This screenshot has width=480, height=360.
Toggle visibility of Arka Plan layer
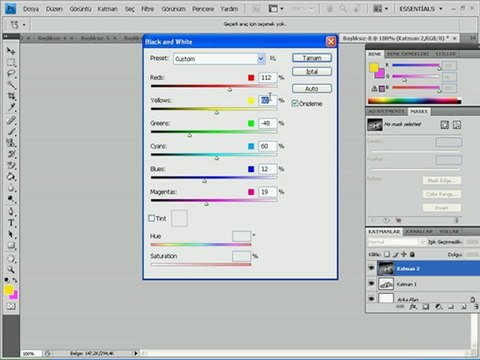click(x=371, y=298)
